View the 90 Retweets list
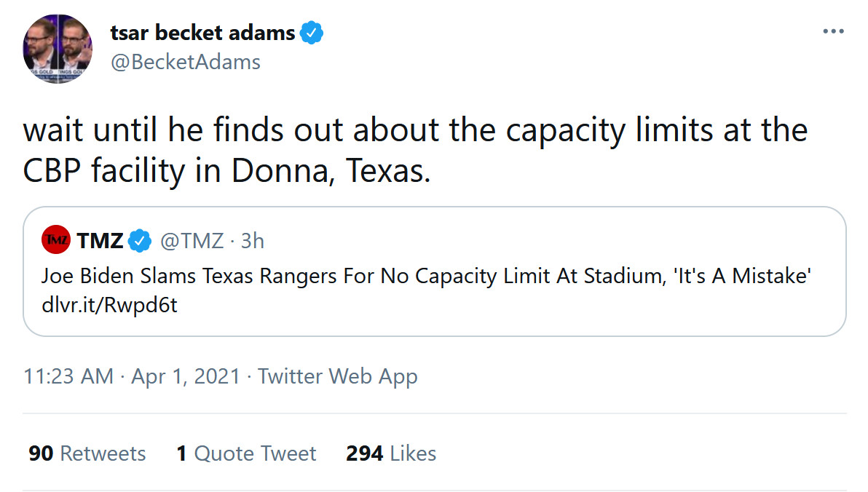 coord(87,453)
